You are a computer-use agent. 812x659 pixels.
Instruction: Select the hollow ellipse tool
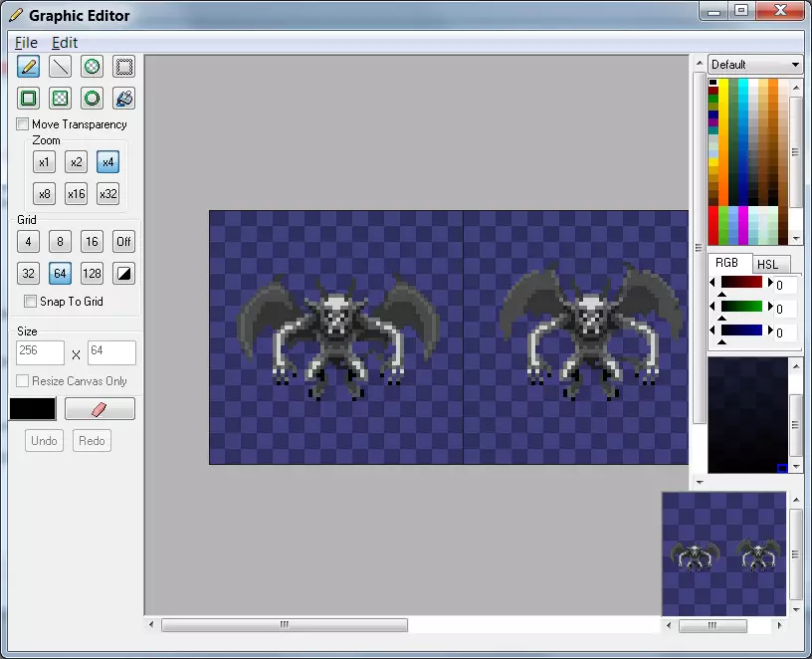coord(93,99)
